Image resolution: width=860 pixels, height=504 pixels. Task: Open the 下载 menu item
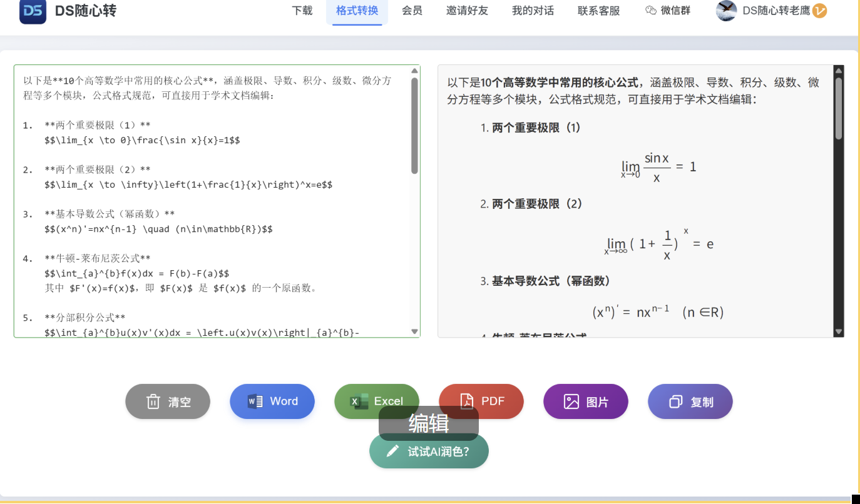[302, 11]
